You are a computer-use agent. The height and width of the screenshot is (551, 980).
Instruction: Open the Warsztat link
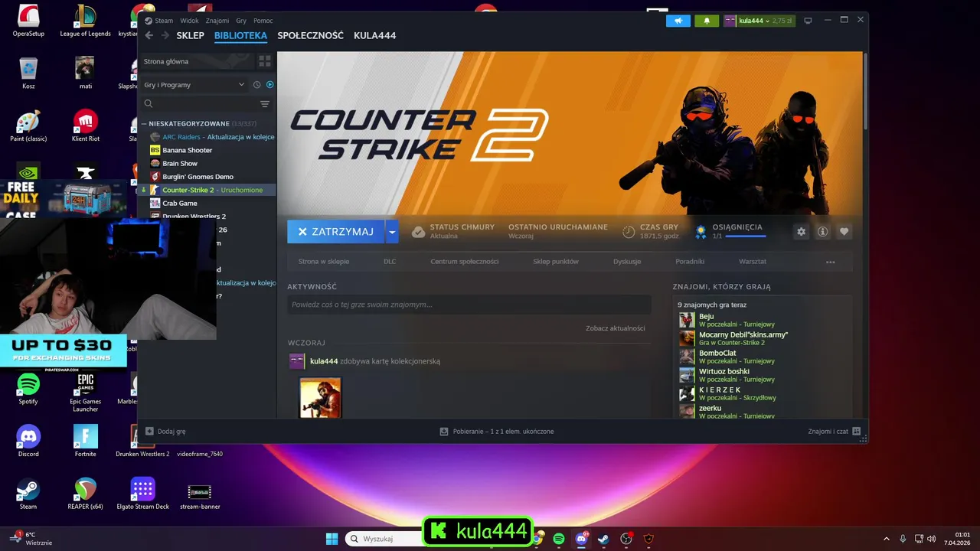(x=753, y=262)
